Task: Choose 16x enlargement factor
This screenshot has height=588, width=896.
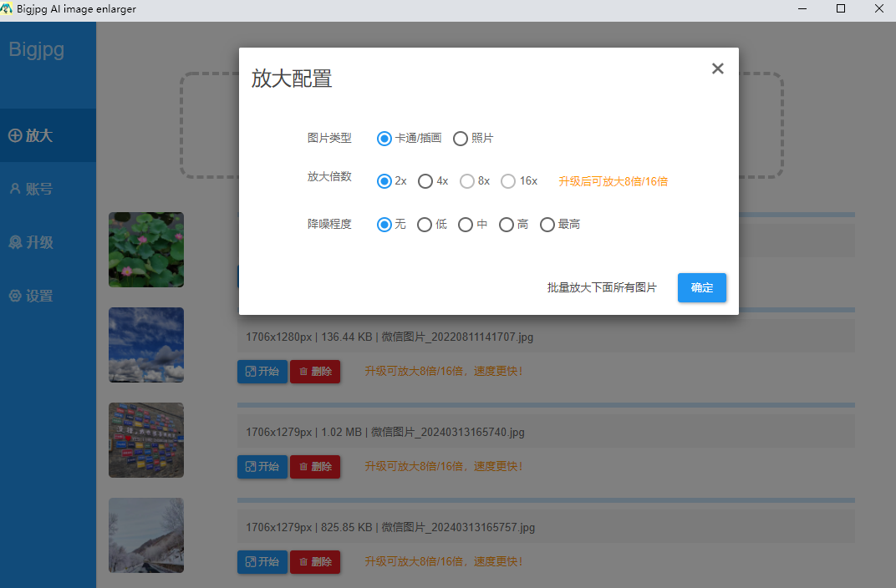Action: pos(508,181)
